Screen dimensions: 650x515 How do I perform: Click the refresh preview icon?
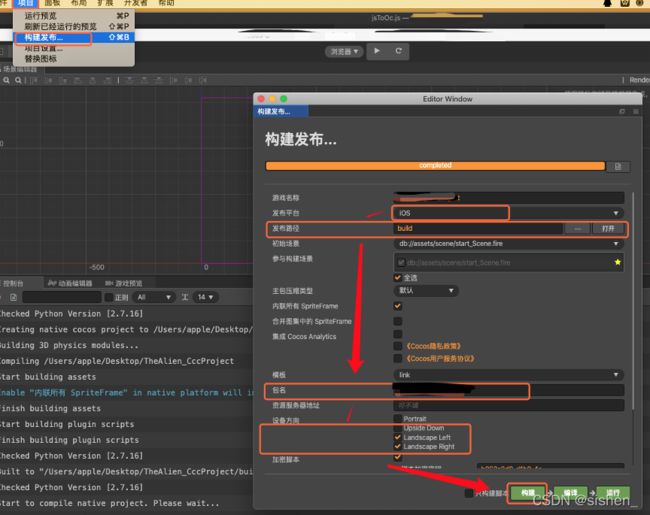398,51
